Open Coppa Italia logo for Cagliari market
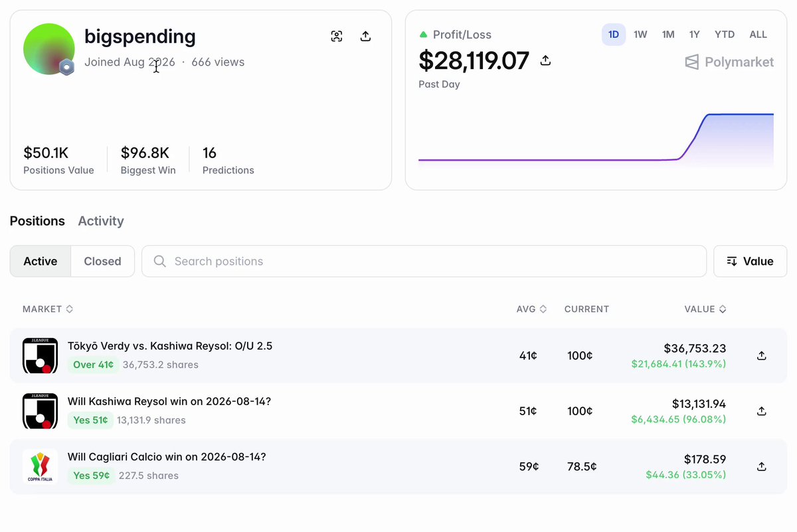Viewport: 797px width, 532px height. click(41, 466)
